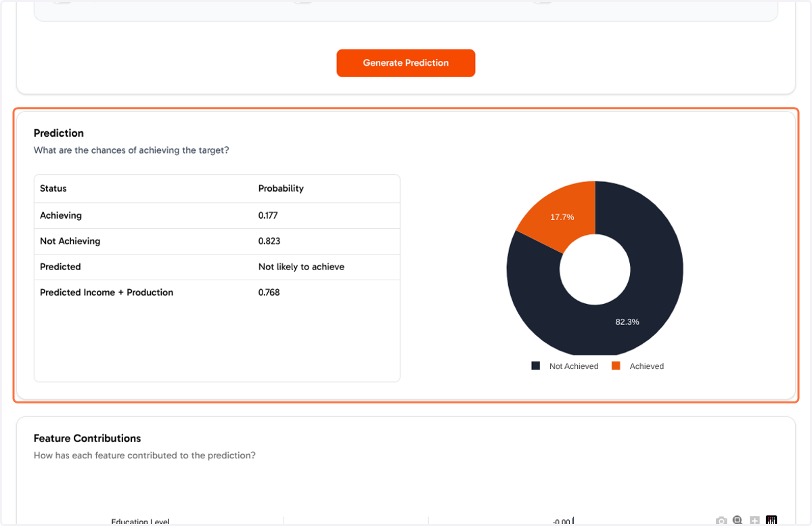This screenshot has height=526, width=812.
Task: Select the Achieving row label
Action: 61,215
